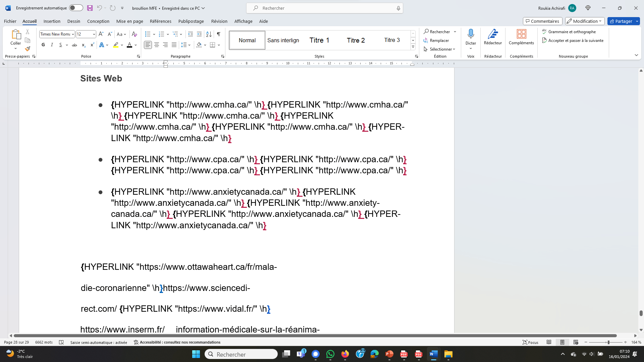The height and width of the screenshot is (362, 644).
Task: Toggle italic formatting
Action: (x=52, y=45)
